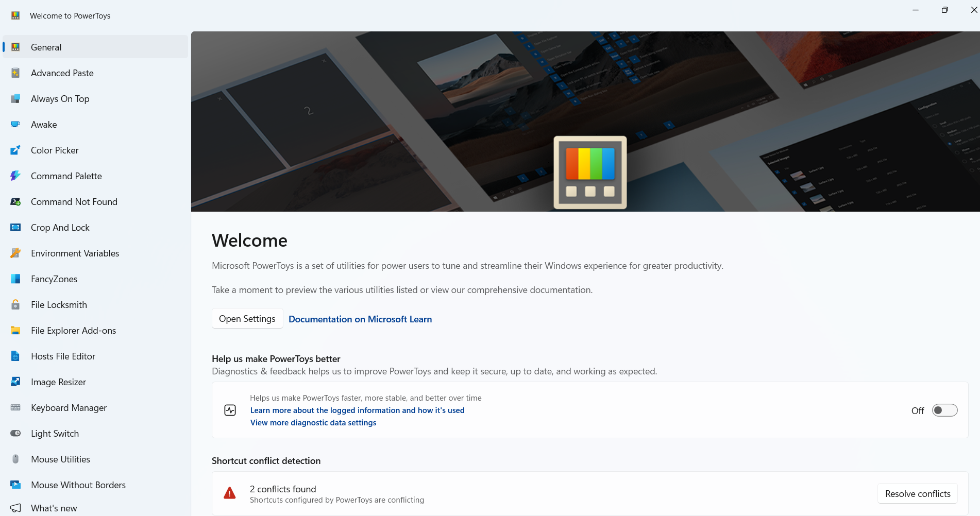Select the Command Palette lightning icon
This screenshot has height=516, width=980.
[15, 176]
